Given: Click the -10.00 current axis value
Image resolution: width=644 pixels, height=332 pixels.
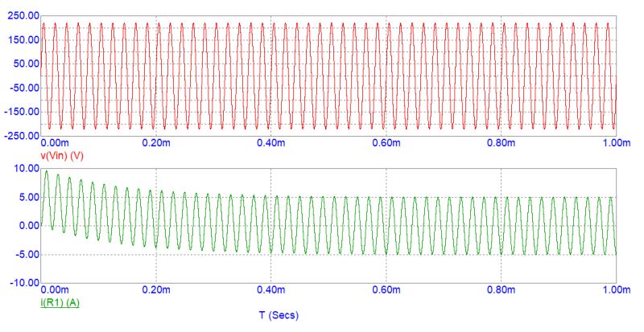Looking at the screenshot, I should pos(24,283).
